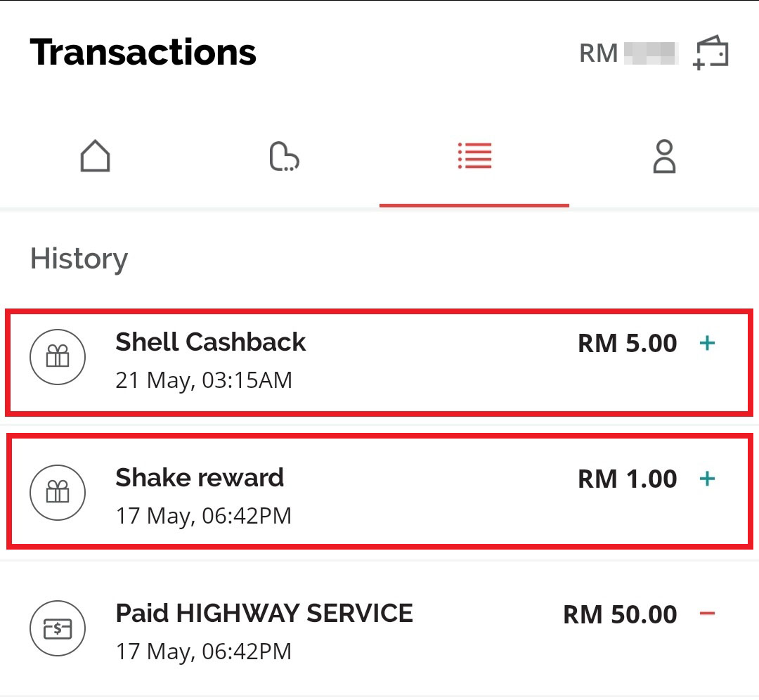Tap the Highway Service payment card icon
759x700 pixels.
click(58, 628)
